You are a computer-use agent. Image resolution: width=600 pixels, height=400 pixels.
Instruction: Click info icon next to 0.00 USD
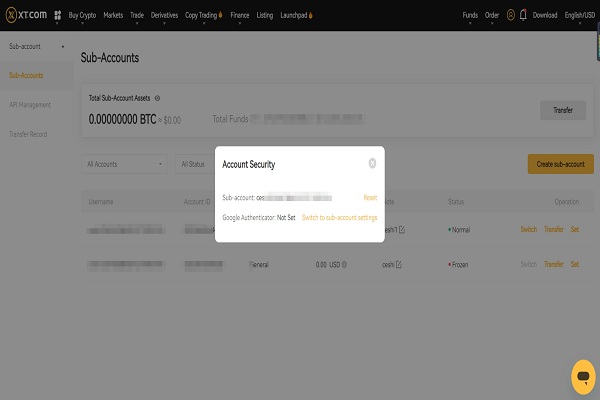tap(344, 264)
